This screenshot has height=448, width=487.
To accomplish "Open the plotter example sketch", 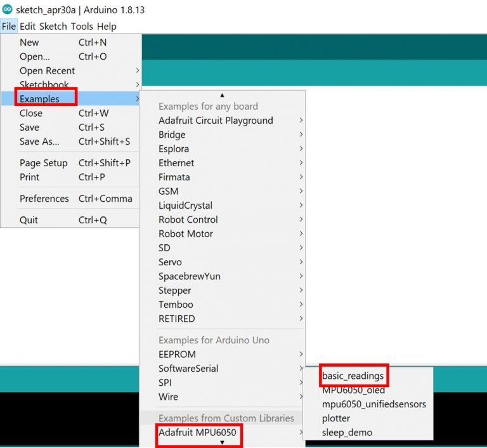I will [x=335, y=418].
